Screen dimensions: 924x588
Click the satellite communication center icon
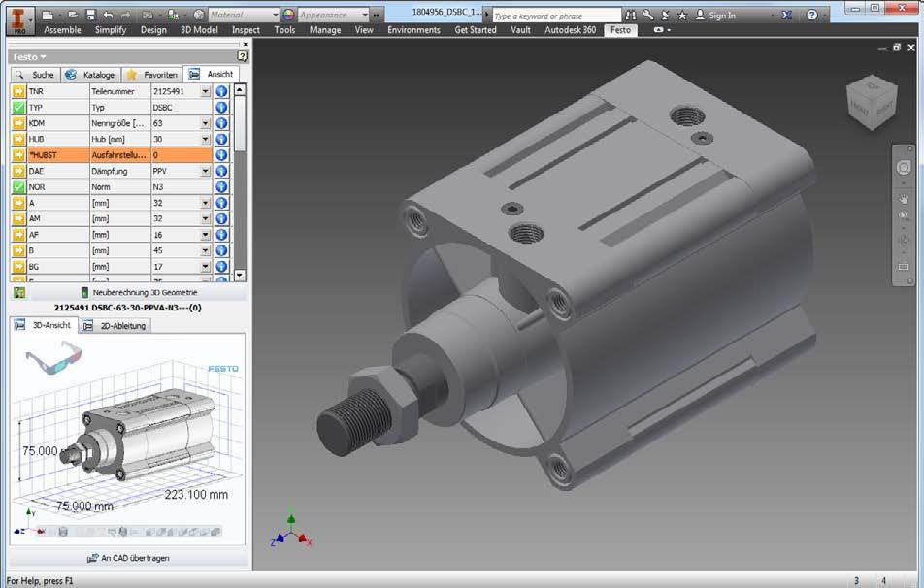click(665, 16)
